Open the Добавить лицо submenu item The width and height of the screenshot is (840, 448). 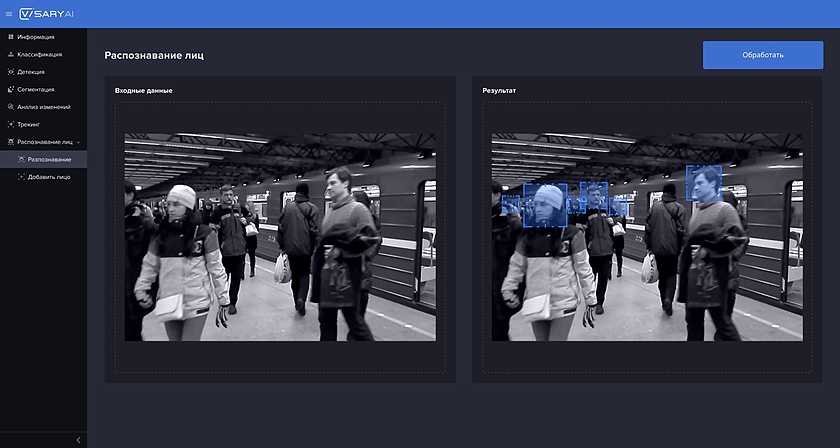(49, 177)
